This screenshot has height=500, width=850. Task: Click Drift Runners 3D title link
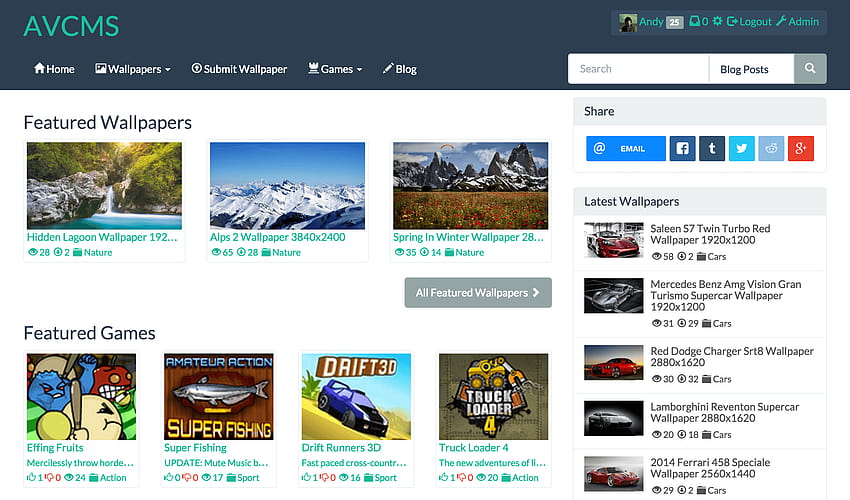pos(342,447)
